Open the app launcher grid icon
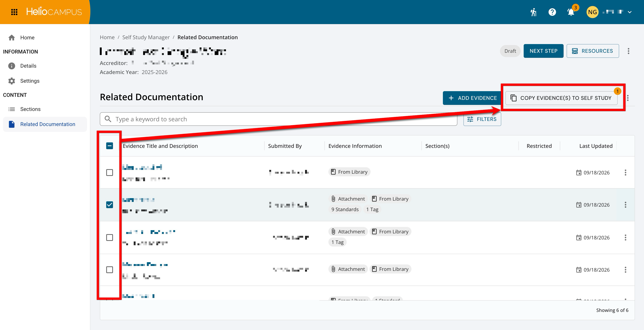The height and width of the screenshot is (330, 644). (14, 12)
